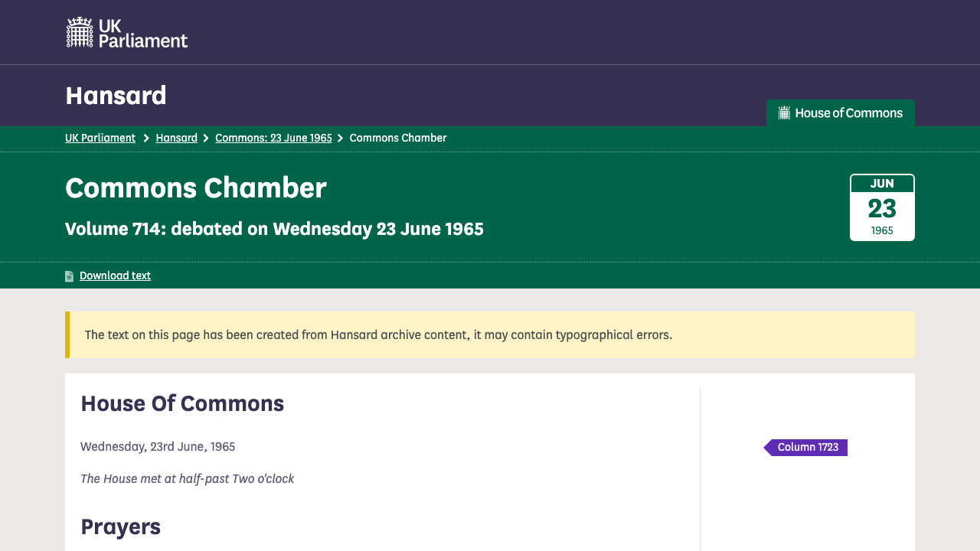Click the chevron after UK Parliament breadcrumb
Screen dimensions: 980x551
point(146,139)
